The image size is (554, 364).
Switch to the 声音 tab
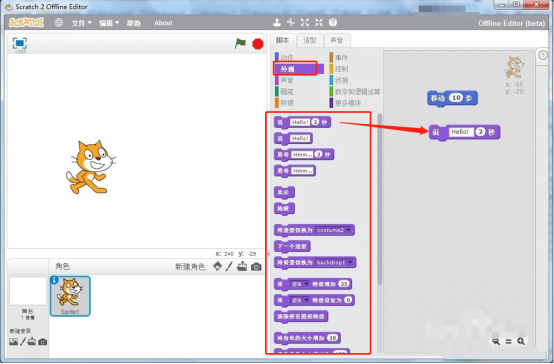coord(337,40)
